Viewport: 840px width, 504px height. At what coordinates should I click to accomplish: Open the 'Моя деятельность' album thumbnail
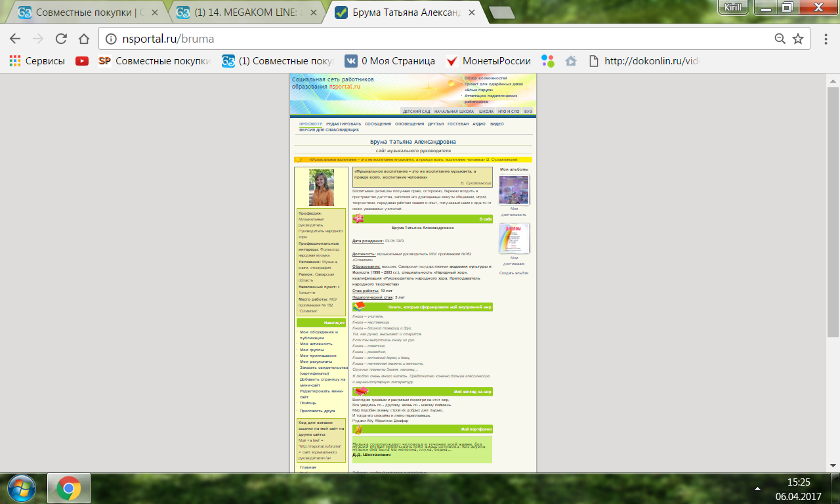pyautogui.click(x=514, y=190)
